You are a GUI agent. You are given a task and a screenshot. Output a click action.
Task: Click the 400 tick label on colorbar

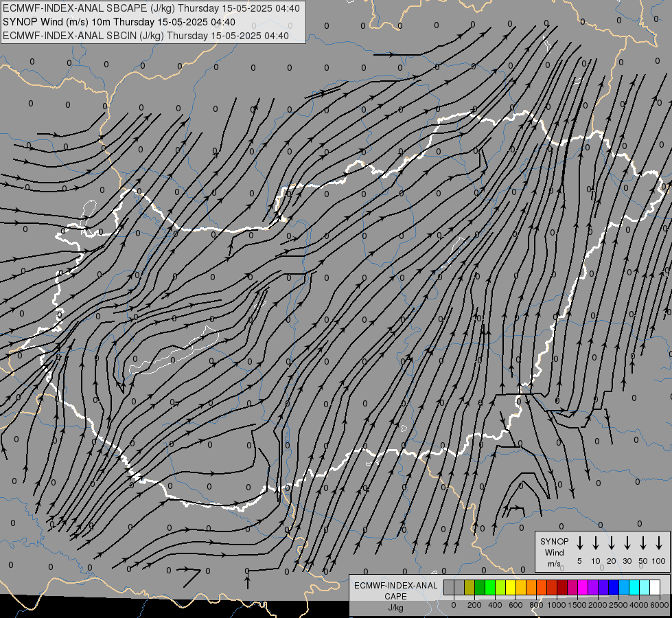coord(495,605)
